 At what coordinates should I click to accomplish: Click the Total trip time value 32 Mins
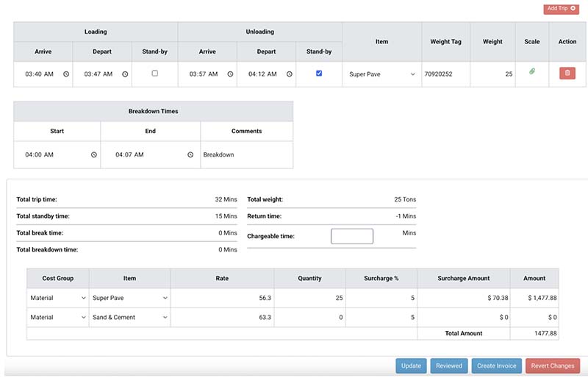(x=226, y=199)
